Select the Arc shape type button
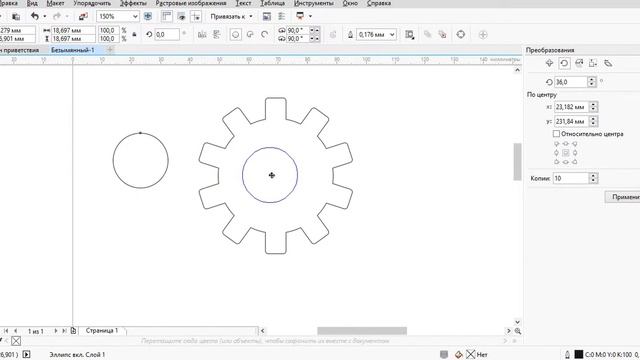The image size is (640, 360). pyautogui.click(x=265, y=35)
